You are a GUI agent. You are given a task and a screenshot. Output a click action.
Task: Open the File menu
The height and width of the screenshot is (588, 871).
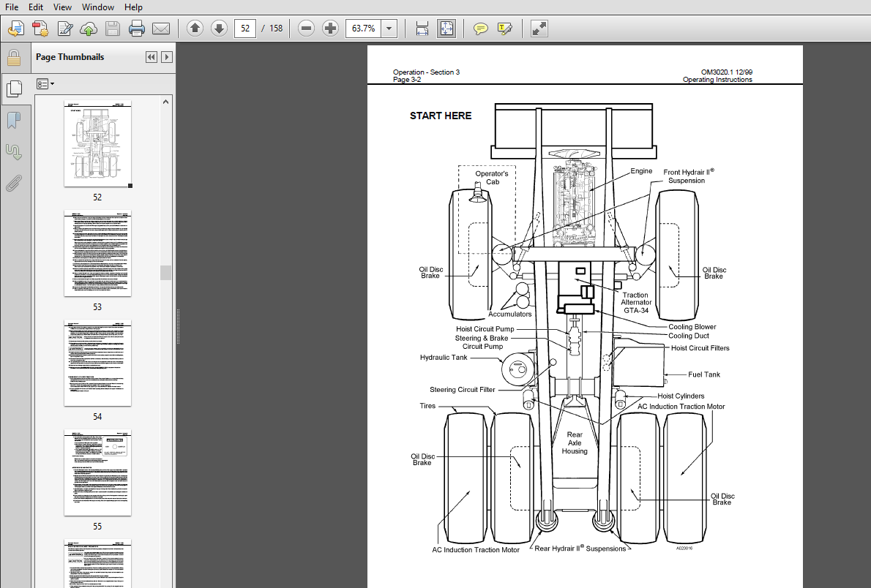coord(12,7)
